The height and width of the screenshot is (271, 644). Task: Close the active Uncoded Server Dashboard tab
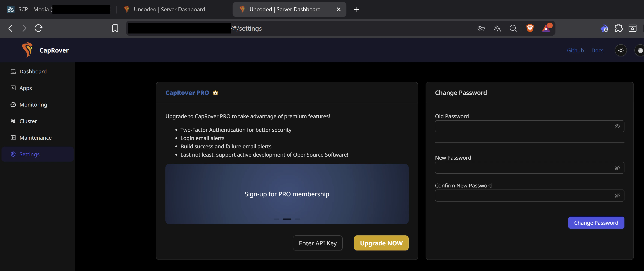[x=339, y=10]
